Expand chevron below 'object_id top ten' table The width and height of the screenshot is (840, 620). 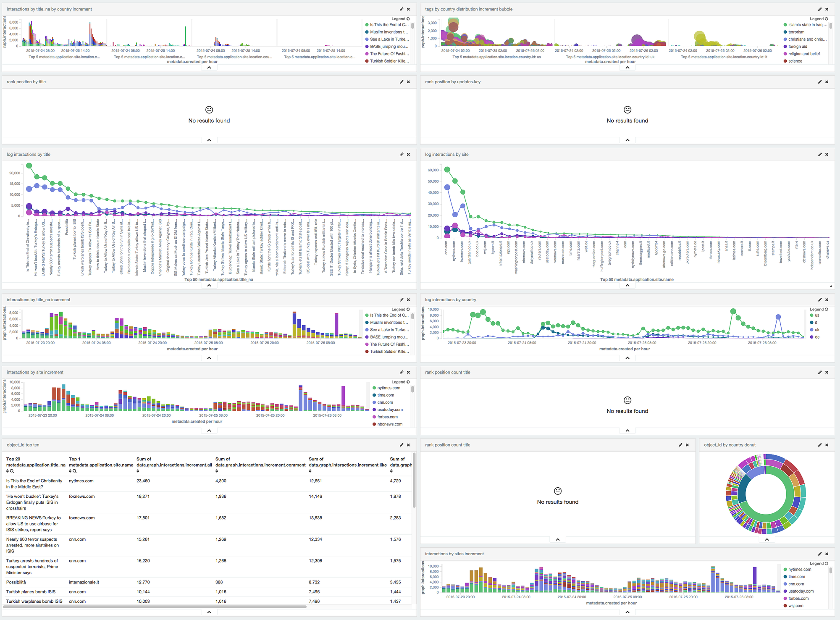(209, 612)
